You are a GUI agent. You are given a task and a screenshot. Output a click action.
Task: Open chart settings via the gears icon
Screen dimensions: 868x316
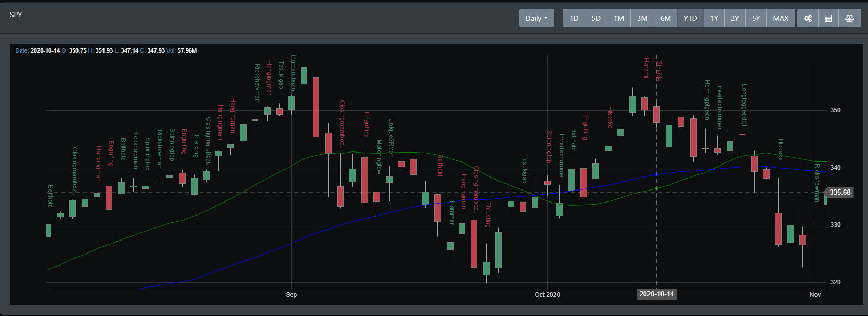[808, 18]
